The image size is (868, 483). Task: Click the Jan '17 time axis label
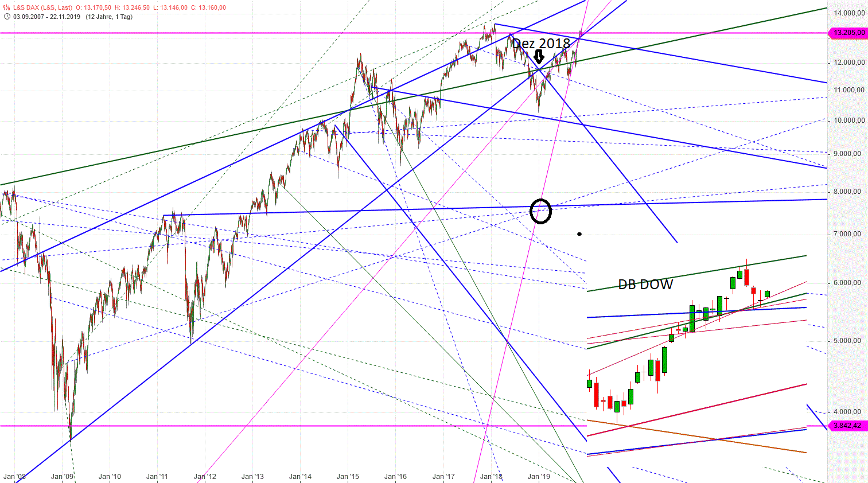(x=444, y=477)
